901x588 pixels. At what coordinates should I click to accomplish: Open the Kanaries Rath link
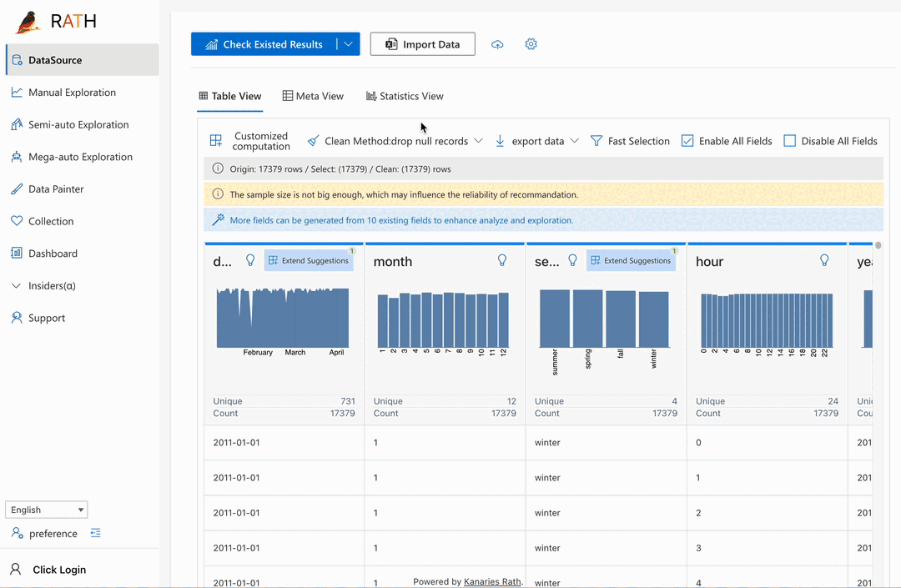492,581
